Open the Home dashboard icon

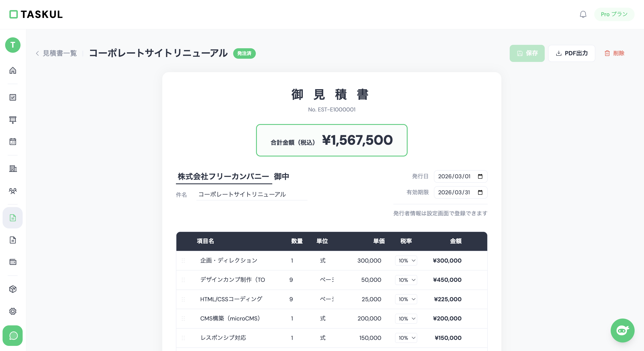(x=13, y=70)
